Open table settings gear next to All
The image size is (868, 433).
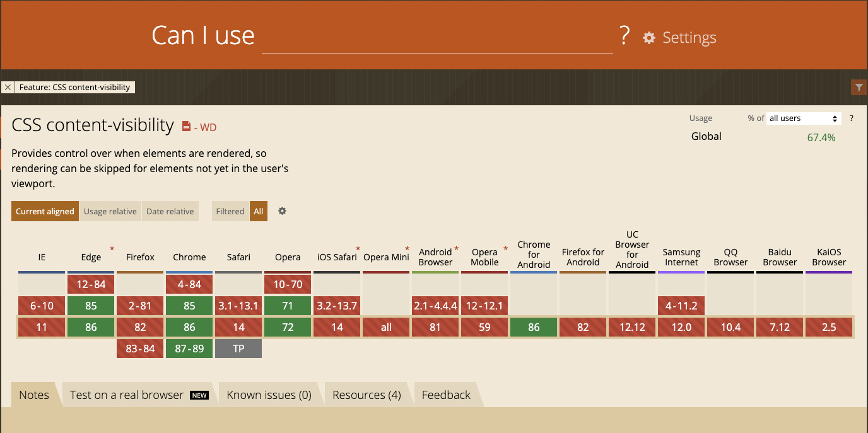pos(283,211)
